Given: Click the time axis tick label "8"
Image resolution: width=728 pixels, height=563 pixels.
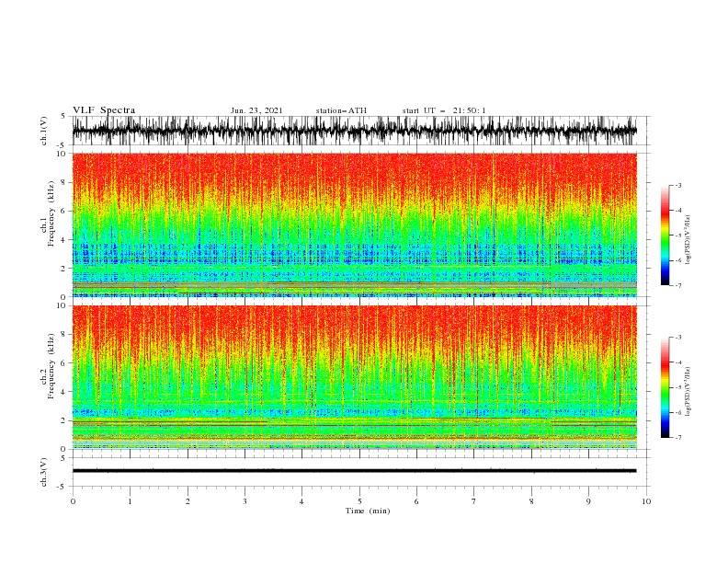Looking at the screenshot, I should (531, 501).
